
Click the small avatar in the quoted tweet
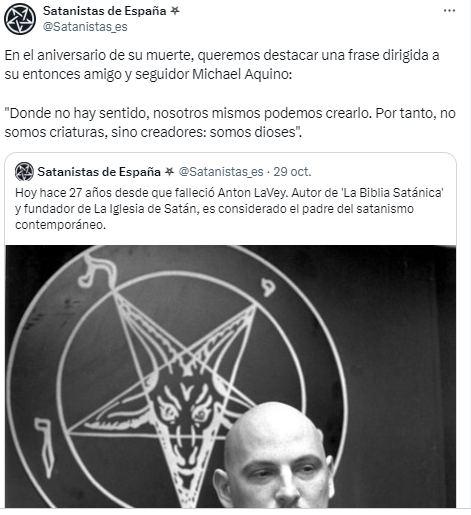coord(24,171)
